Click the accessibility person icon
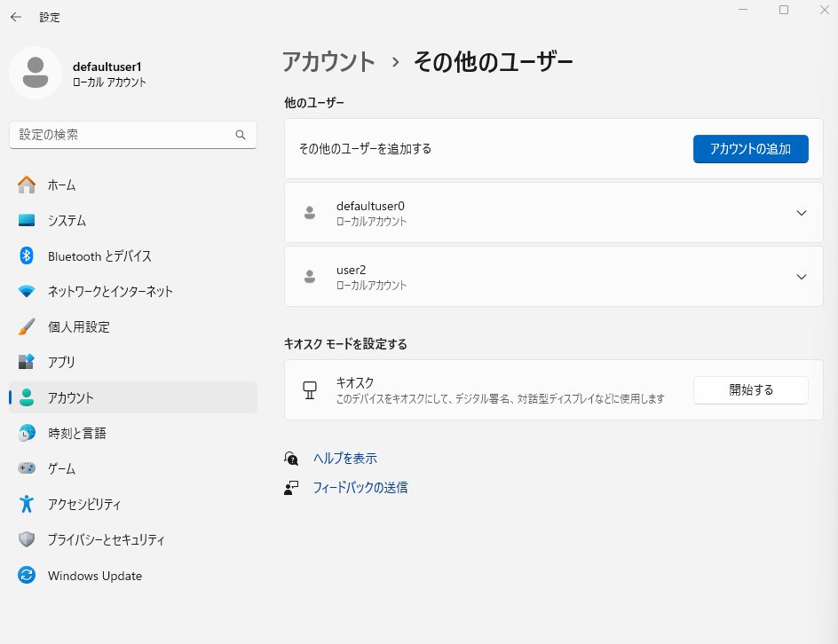 tap(27, 504)
